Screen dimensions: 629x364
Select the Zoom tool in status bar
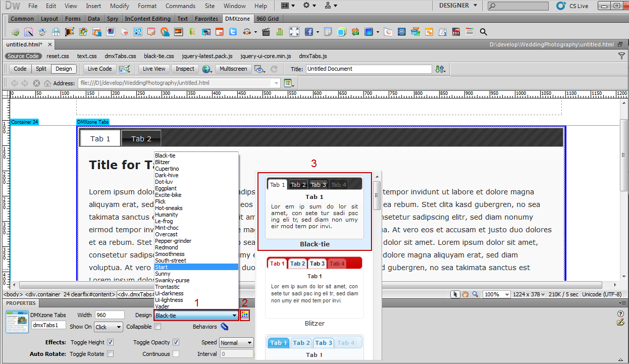475,294
